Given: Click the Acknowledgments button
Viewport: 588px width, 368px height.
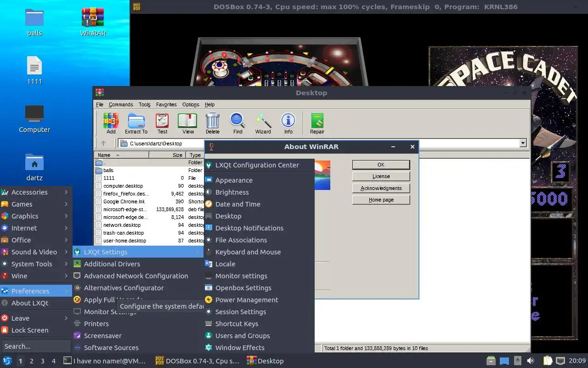Looking at the screenshot, I should (x=381, y=188).
